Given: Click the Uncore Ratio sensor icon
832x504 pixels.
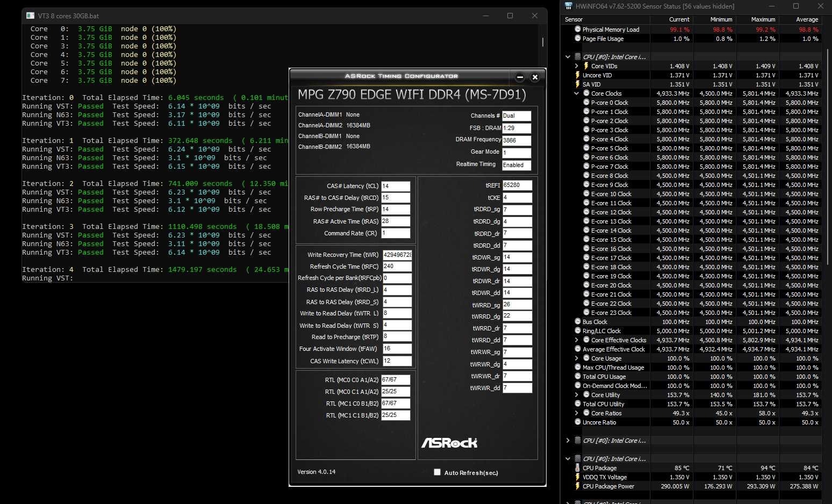Looking at the screenshot, I should click(578, 422).
